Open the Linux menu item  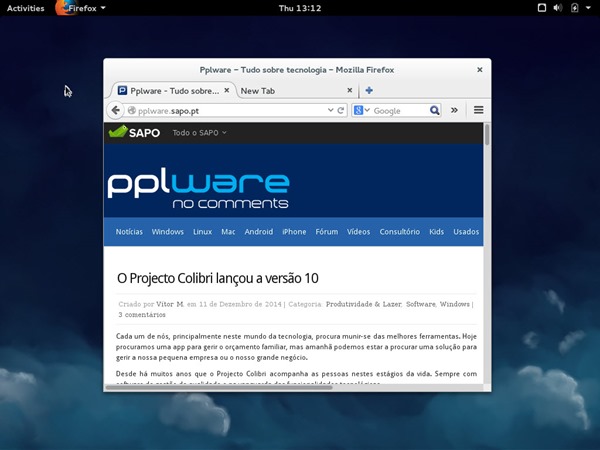(x=202, y=232)
